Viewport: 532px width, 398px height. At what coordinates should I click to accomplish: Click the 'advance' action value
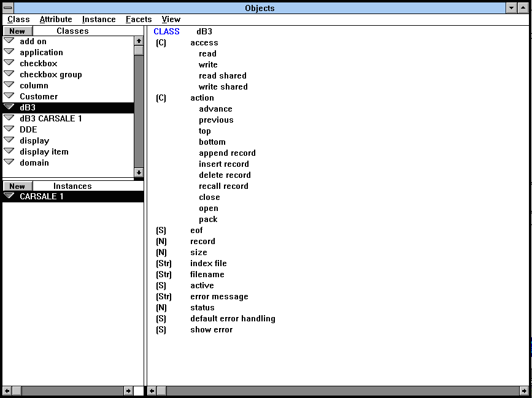tap(216, 109)
